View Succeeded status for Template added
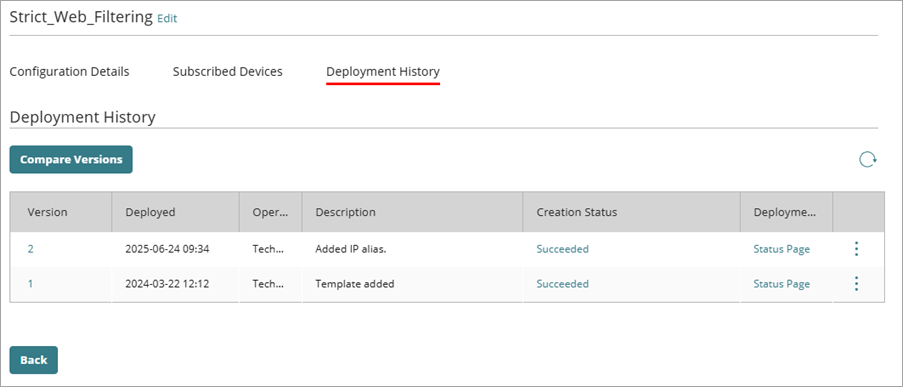Viewport: 903px width, 387px height. tap(563, 284)
